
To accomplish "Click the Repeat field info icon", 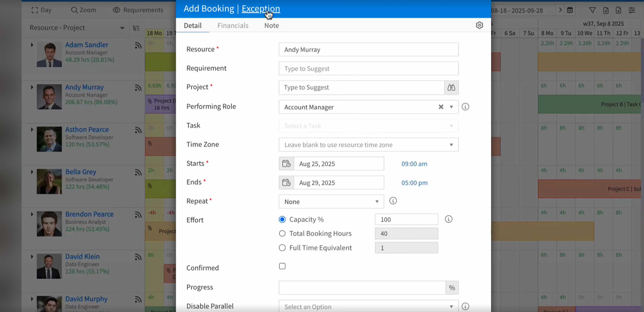I will tap(393, 201).
